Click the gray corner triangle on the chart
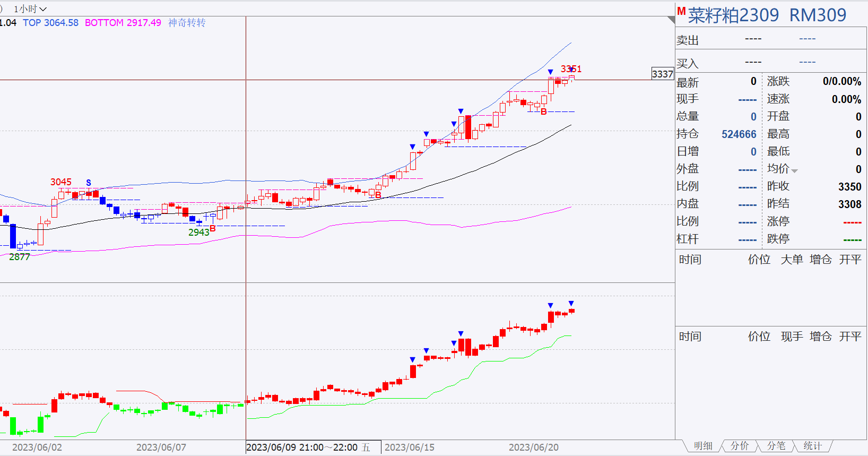Image resolution: width=868 pixels, height=456 pixels. [x=671, y=20]
